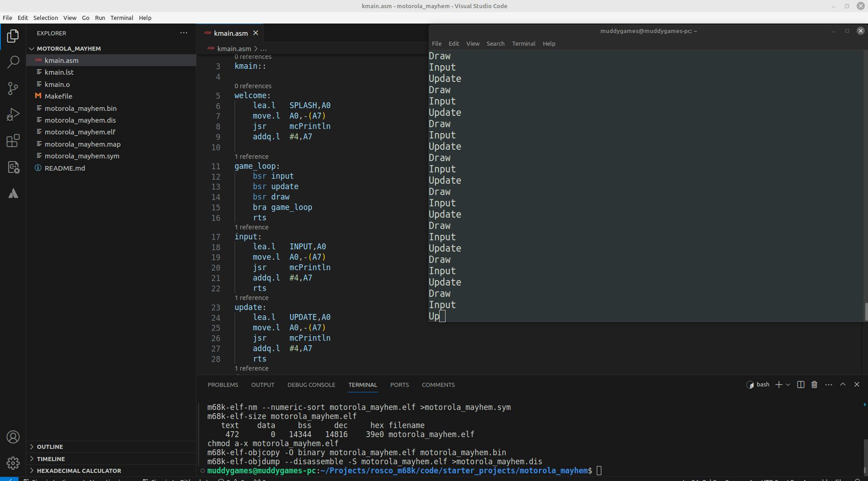
Task: Split the terminal panel
Action: point(801,385)
